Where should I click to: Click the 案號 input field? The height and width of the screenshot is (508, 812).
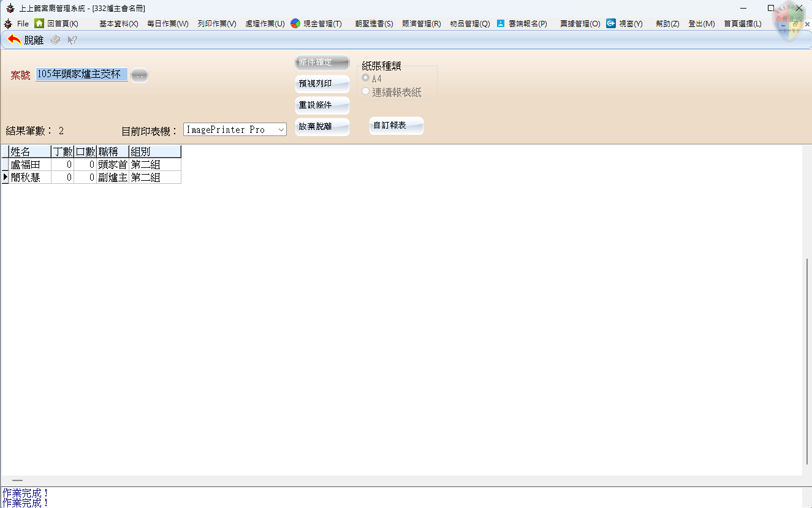click(82, 74)
